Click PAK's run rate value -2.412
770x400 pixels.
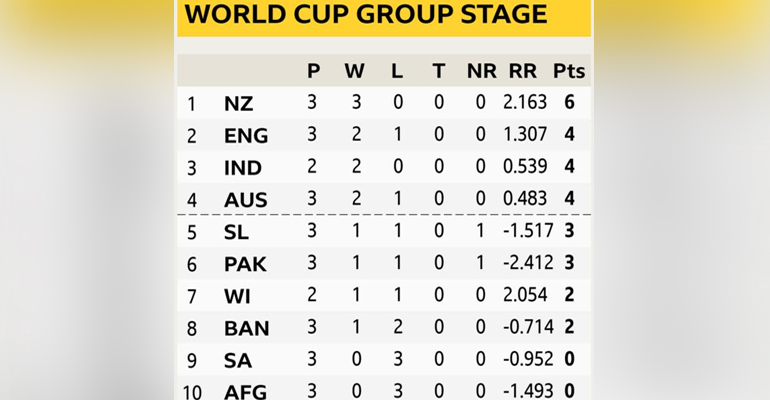click(x=528, y=263)
